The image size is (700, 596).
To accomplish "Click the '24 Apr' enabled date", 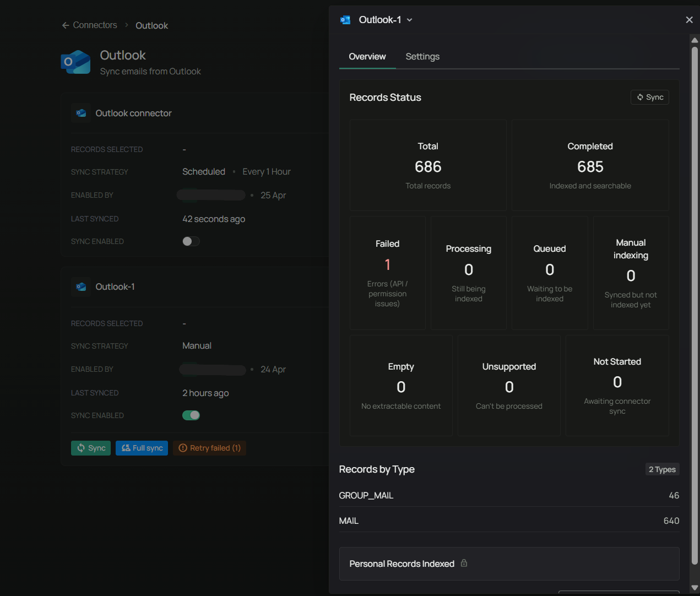I will pos(273,369).
